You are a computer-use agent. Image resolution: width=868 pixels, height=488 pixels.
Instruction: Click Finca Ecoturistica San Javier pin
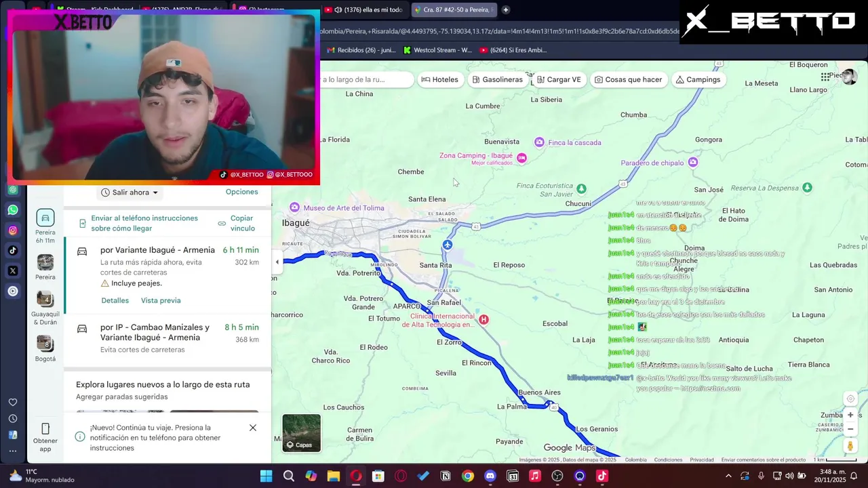(581, 188)
